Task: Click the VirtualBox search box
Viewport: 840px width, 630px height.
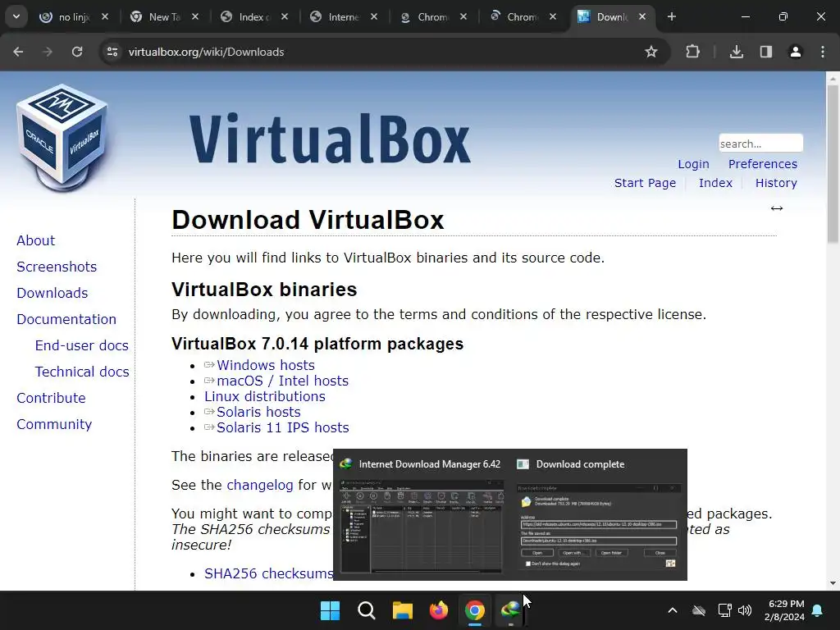Action: coord(760,144)
